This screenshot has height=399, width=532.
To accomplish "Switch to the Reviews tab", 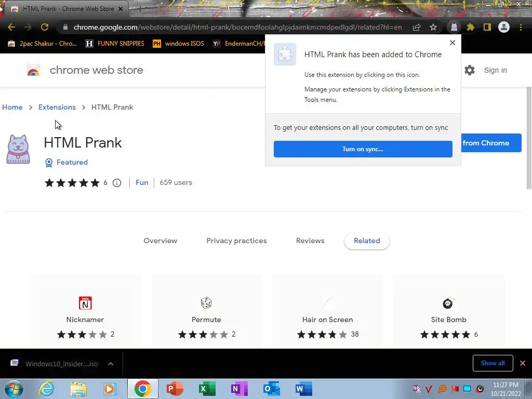I will 310,241.
